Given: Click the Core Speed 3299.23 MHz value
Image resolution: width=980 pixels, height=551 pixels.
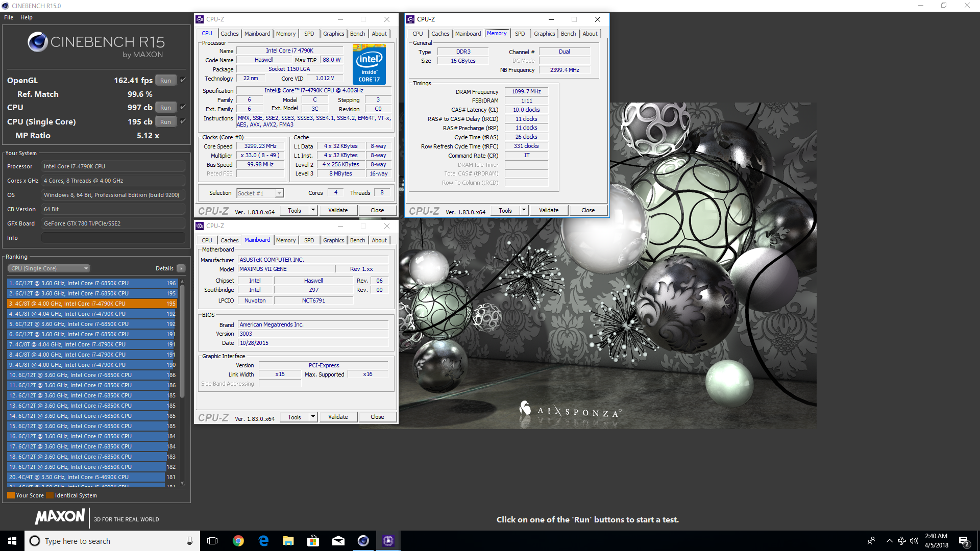Looking at the screenshot, I should click(260, 146).
